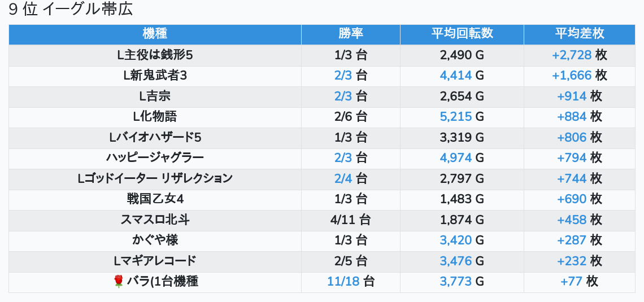The width and height of the screenshot is (644, 302).
Task: Select the Lマギアレコード row name
Action: [x=155, y=261]
